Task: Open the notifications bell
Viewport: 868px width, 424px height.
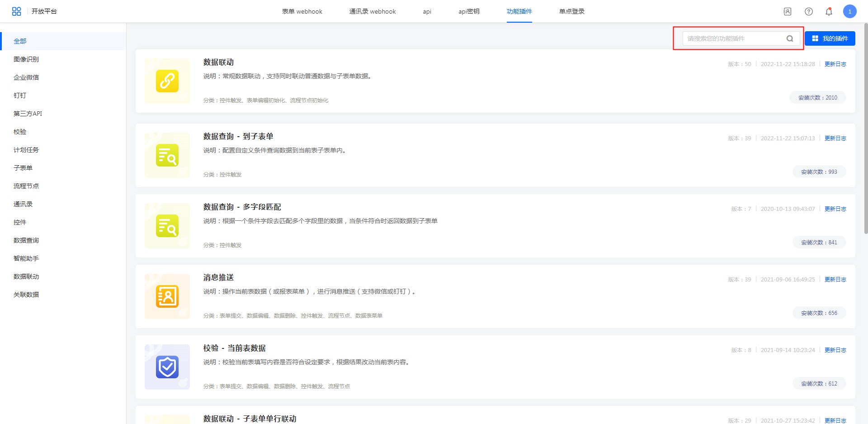Action: pos(829,12)
